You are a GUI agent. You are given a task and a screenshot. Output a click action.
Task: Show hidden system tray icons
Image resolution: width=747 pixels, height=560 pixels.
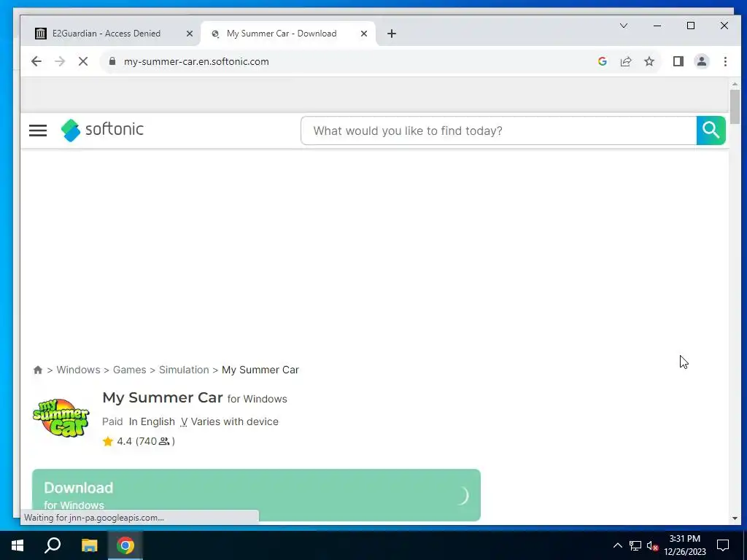click(x=617, y=545)
